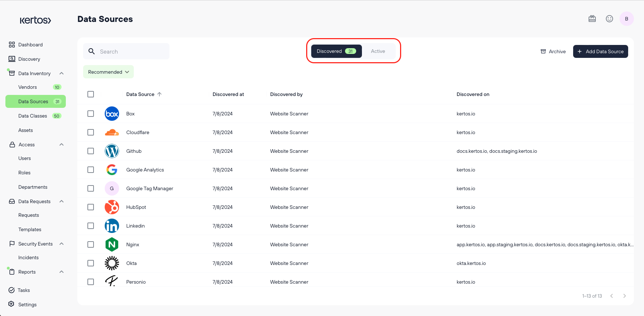Collapse the Reports section chevron
The width and height of the screenshot is (644, 316).
click(62, 272)
